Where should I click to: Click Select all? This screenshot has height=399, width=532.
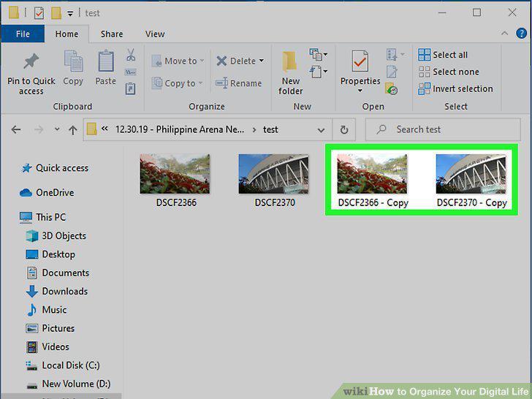443,55
